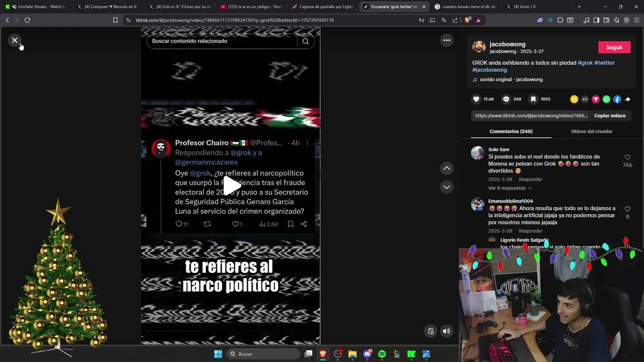Get embed code with the </> icon
Screen dimensions: 644x362
click(x=585, y=100)
